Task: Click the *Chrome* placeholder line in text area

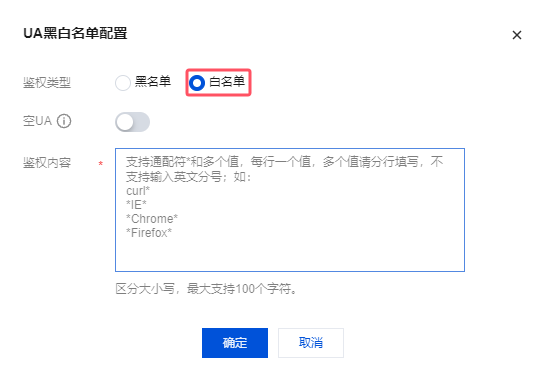Action: tap(152, 219)
